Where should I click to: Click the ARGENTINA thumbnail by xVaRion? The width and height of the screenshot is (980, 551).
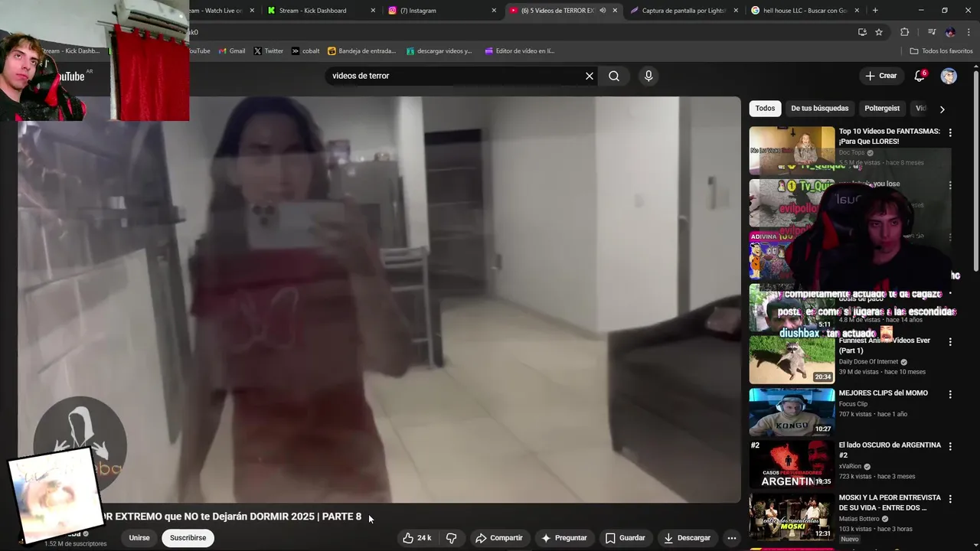(x=792, y=464)
